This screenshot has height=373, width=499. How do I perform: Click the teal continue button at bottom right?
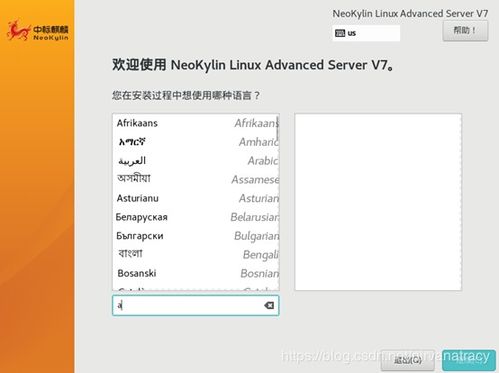click(469, 360)
